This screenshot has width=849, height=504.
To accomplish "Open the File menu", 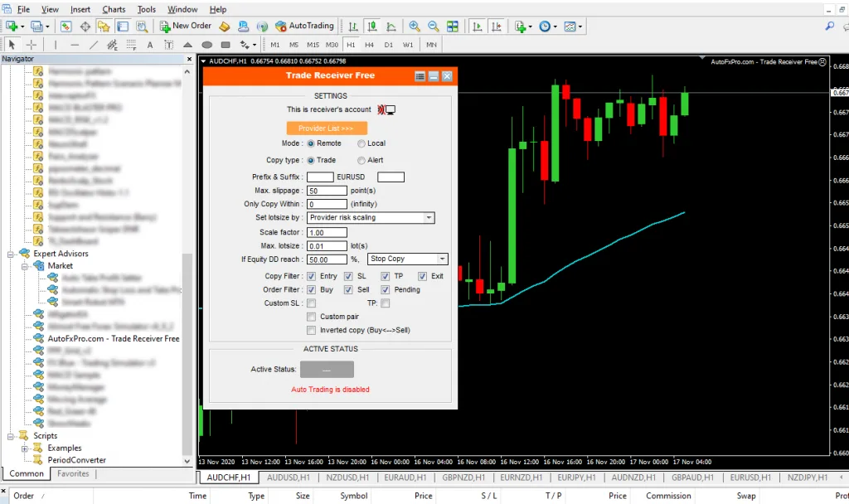I will [23, 9].
